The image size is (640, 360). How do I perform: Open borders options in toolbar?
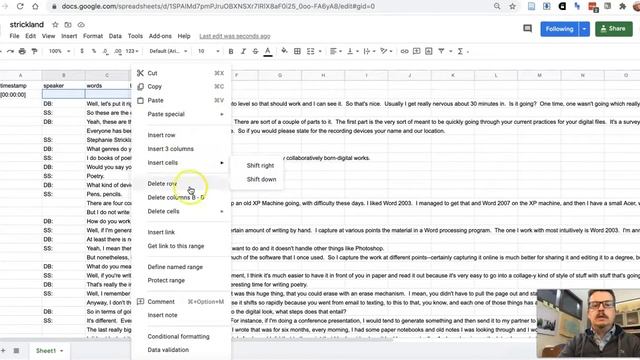click(x=298, y=51)
